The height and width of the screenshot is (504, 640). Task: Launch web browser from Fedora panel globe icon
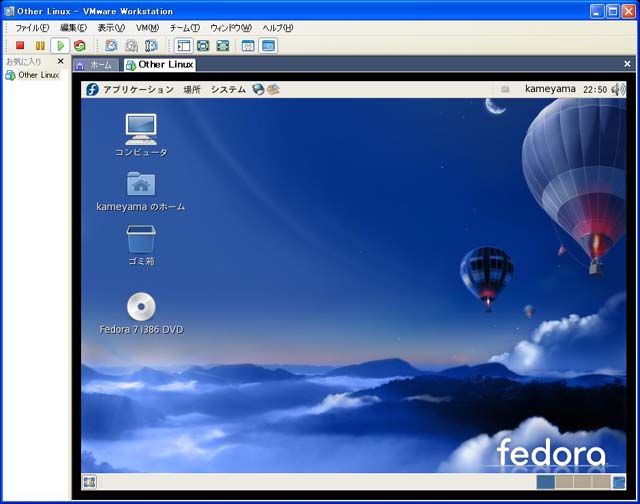pyautogui.click(x=258, y=89)
